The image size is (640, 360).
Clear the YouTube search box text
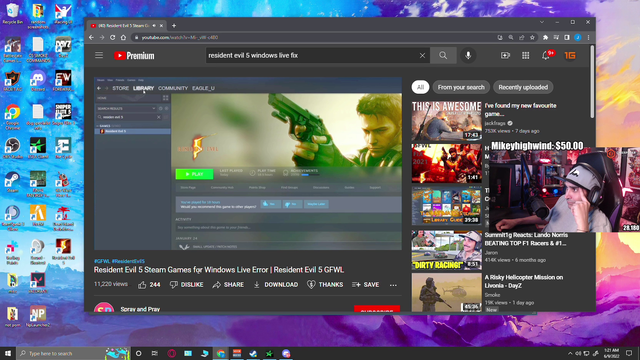[422, 56]
